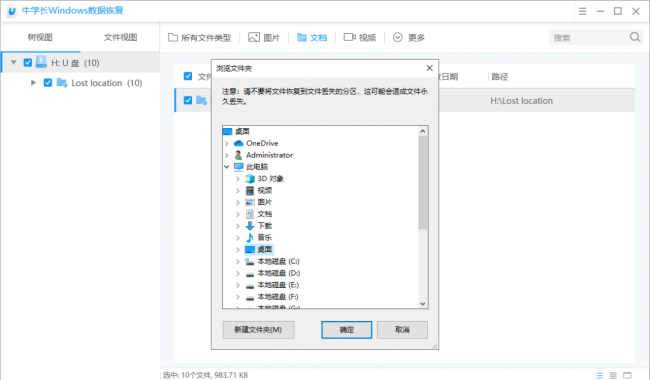Cancel dialog with 取消 button
The height and width of the screenshot is (380, 650).
coord(402,330)
